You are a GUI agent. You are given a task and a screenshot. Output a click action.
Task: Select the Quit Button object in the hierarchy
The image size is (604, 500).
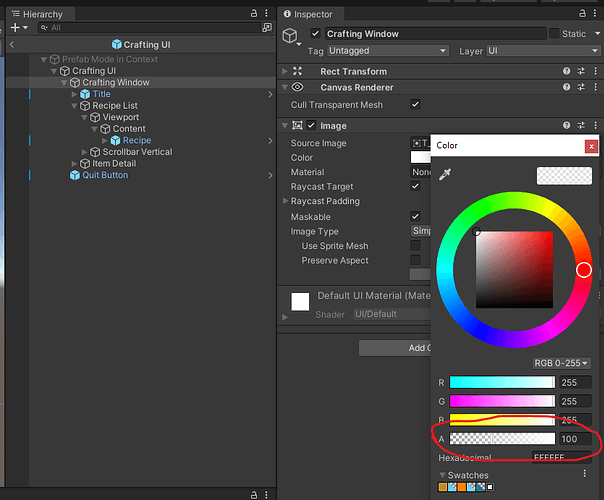pyautogui.click(x=104, y=175)
